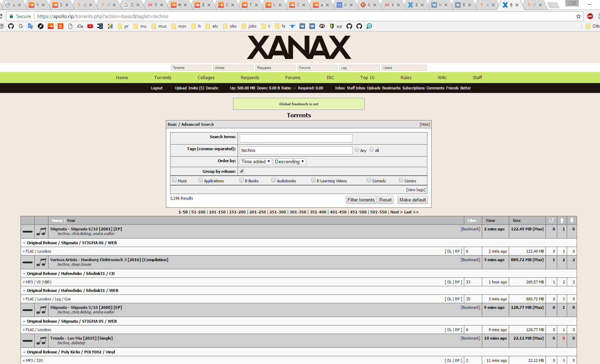Open the blank page bookmark icon
Image resolution: width=600 pixels, height=364 pixels.
pos(70,26)
